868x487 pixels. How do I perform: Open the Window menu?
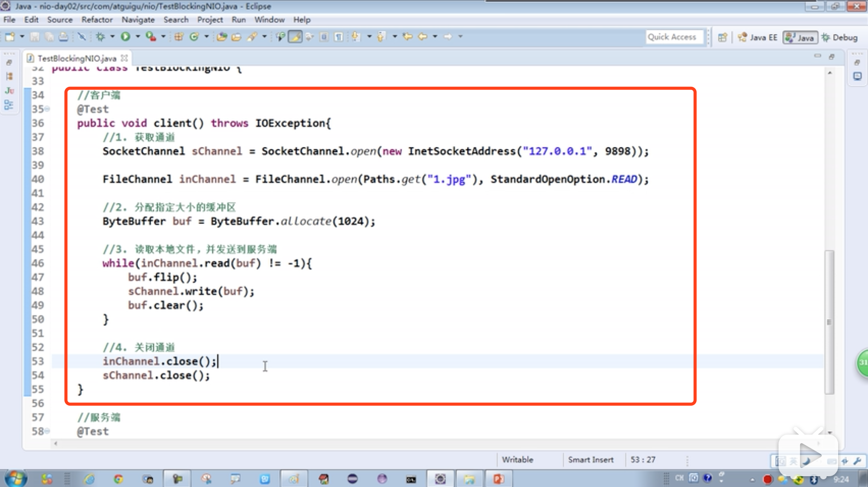(x=269, y=20)
